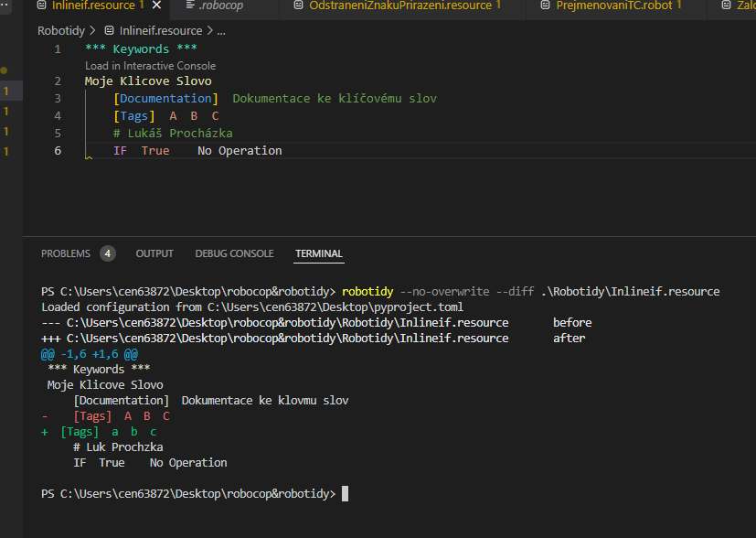
Task: Switch to the Inlineif.resource tab
Action: click(x=93, y=5)
